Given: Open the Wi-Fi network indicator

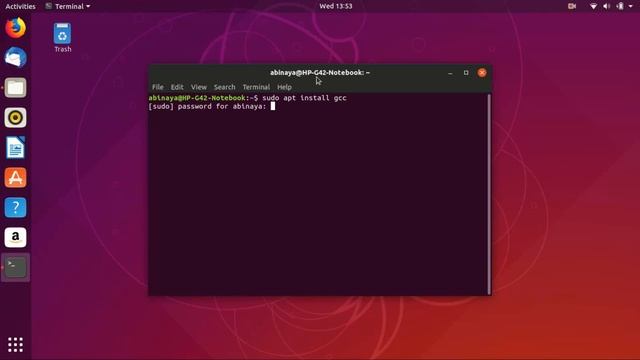Looking at the screenshot, I should (x=593, y=6).
